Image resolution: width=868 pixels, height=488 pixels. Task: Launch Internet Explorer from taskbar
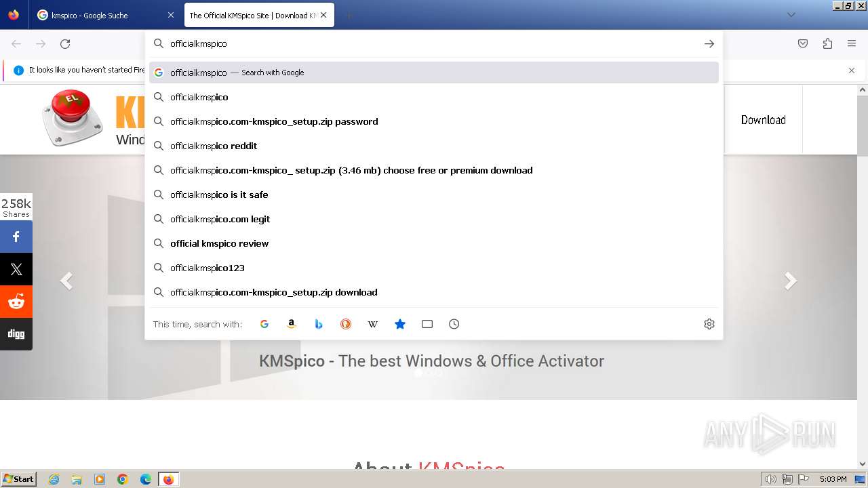tap(54, 479)
